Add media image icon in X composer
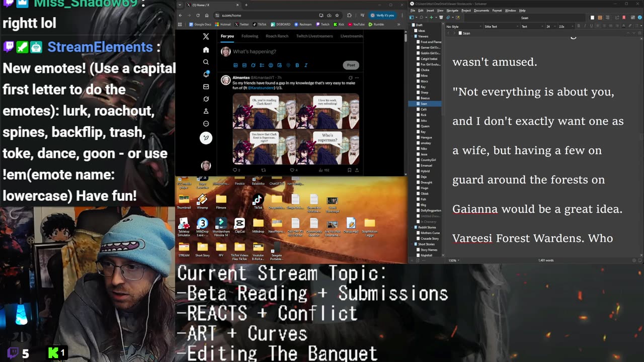644x362 pixels. click(235, 65)
